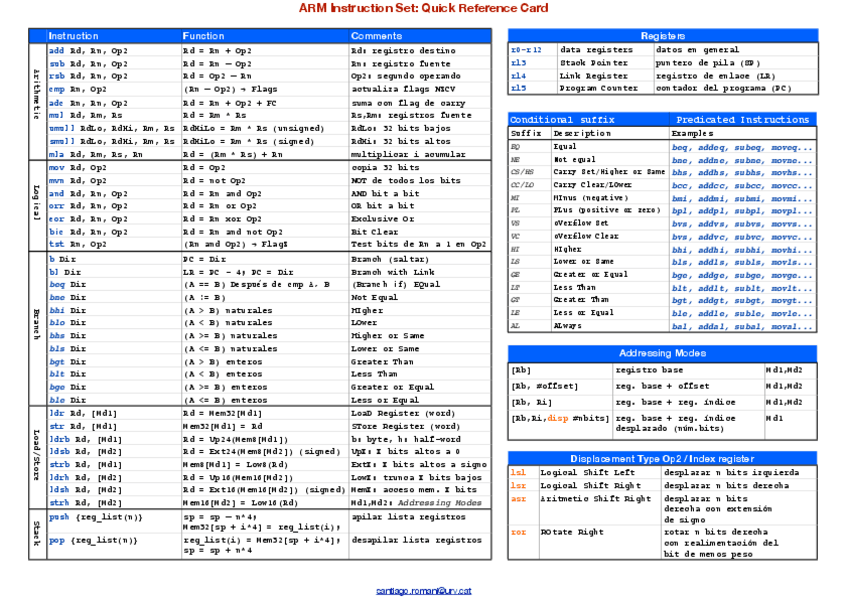Click the 'Less Than' suffix description

(x=574, y=288)
